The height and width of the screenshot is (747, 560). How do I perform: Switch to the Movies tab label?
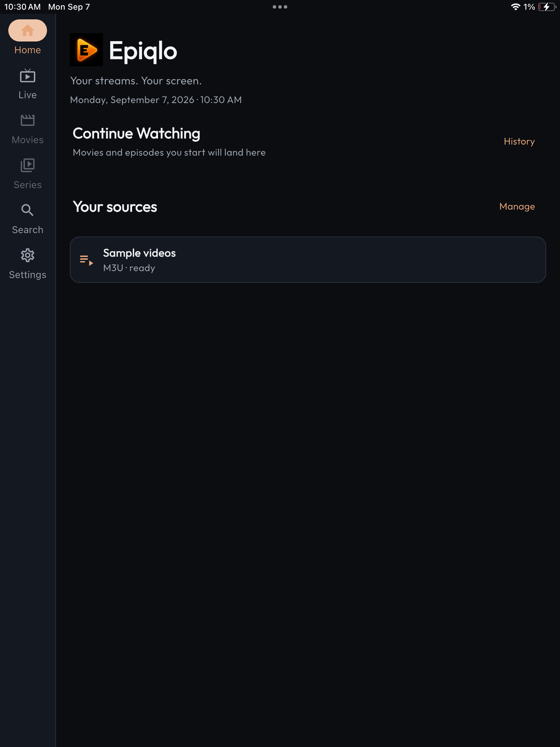[x=28, y=140]
